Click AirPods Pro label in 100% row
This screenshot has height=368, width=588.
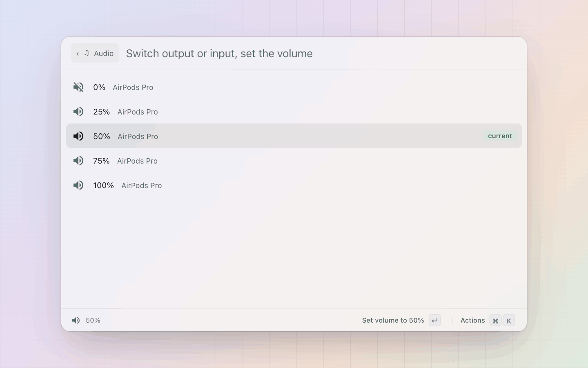[142, 185]
